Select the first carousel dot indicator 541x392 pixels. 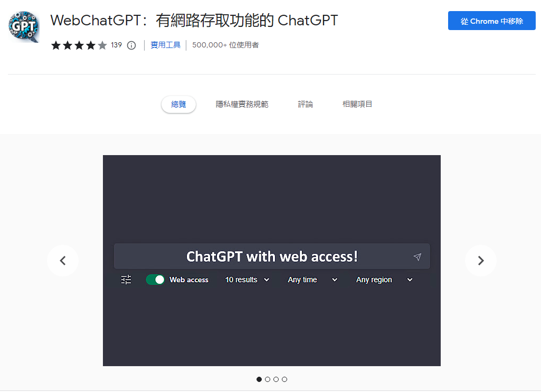[259, 379]
